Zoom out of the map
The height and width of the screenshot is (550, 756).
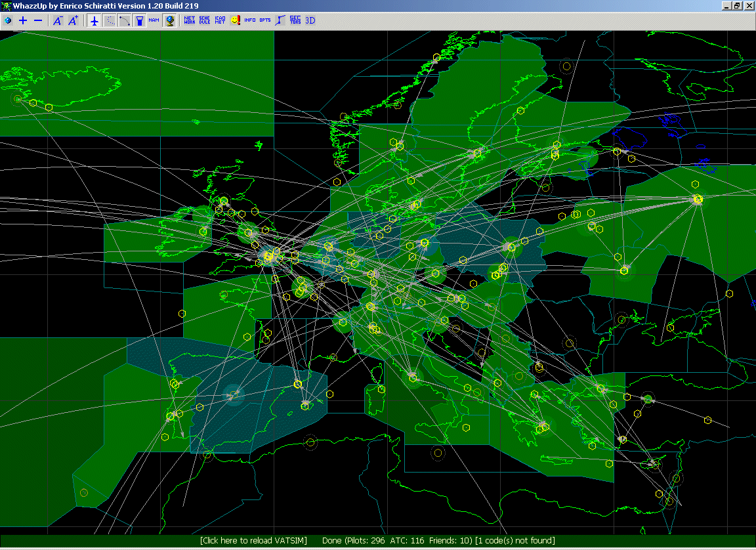coord(37,20)
